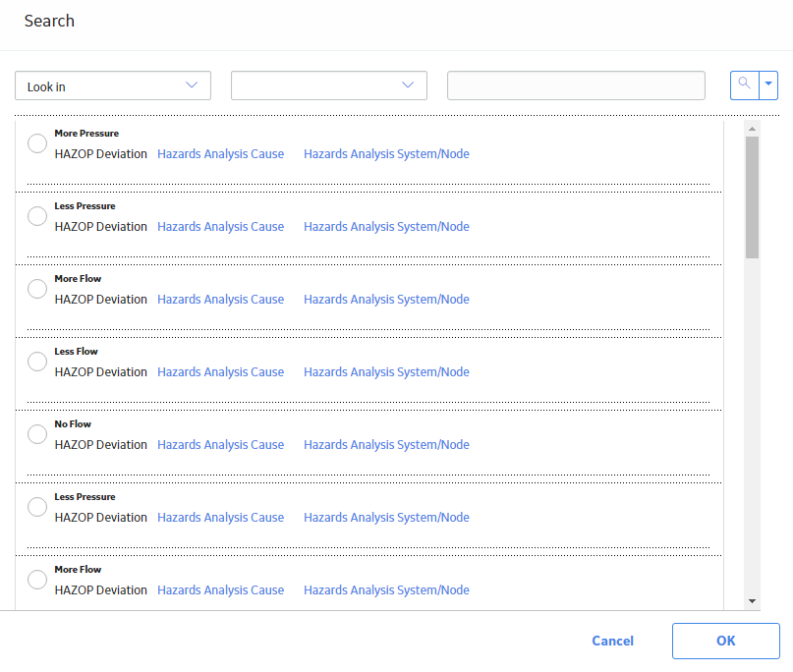Click the Cancel button

(612, 641)
